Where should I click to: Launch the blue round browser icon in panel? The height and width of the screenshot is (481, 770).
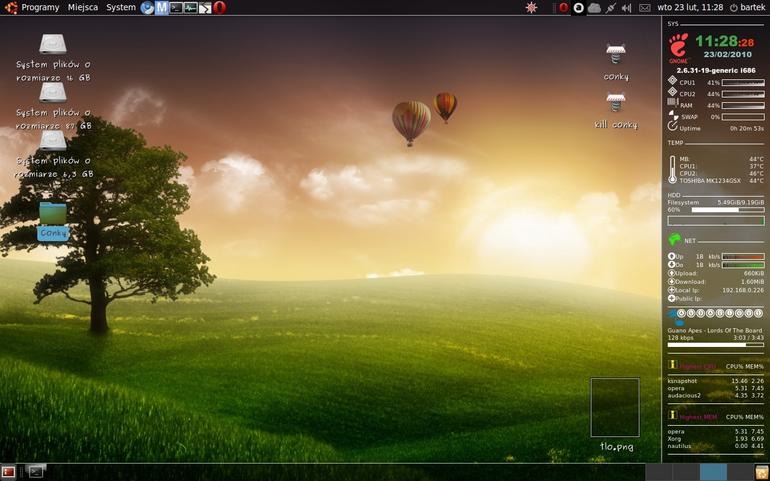pos(147,7)
